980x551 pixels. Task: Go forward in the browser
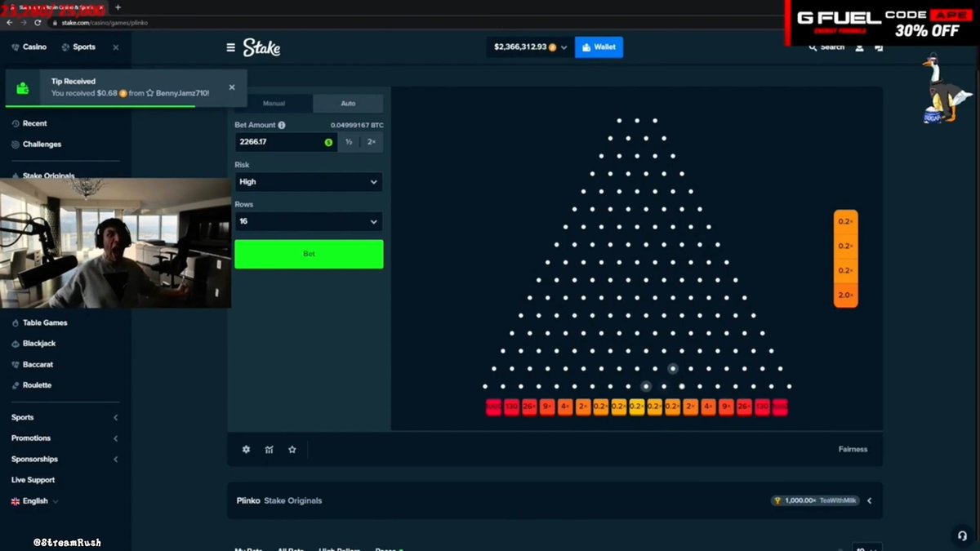(23, 23)
